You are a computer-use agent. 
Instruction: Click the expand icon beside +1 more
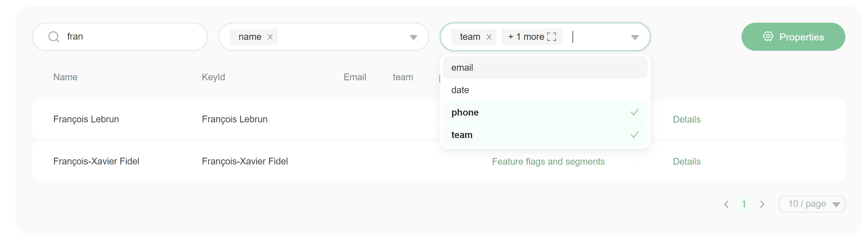(551, 37)
